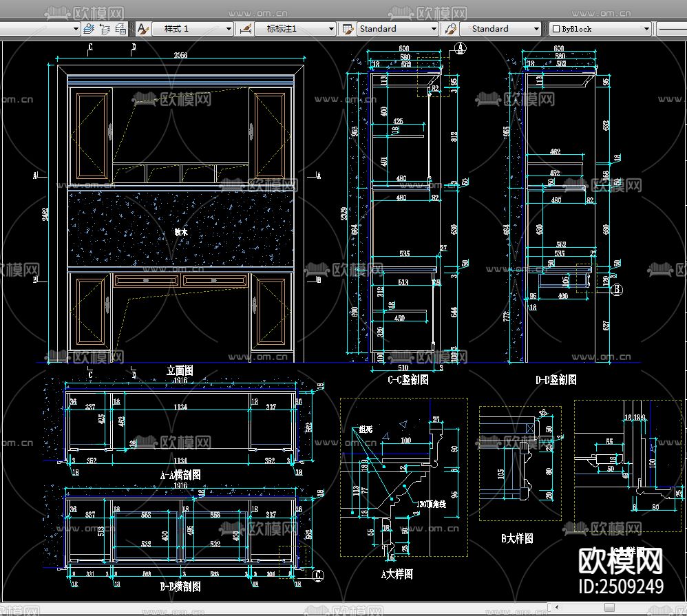Image resolution: width=687 pixels, height=616 pixels.
Task: Select the 130顶角线 annotation text
Action: pyautogui.click(x=431, y=505)
